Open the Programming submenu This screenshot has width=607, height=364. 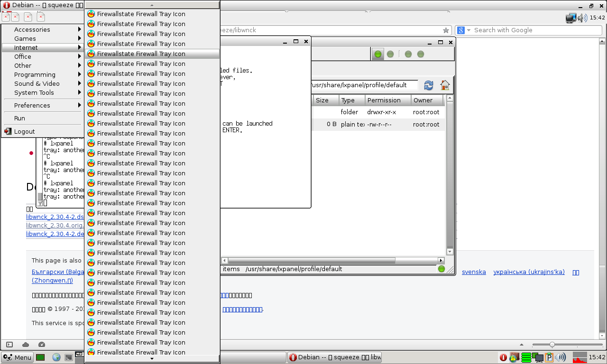coord(42,74)
